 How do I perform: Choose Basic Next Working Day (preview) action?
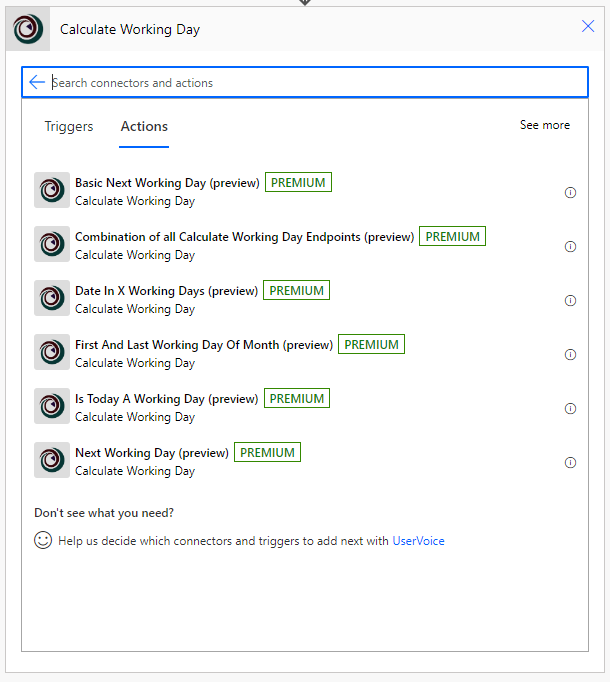[167, 183]
